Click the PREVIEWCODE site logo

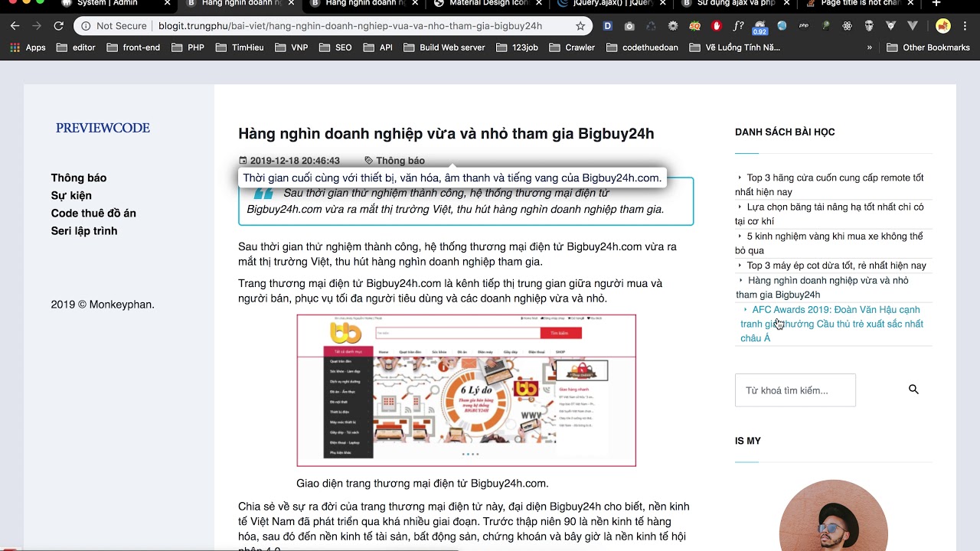click(103, 128)
